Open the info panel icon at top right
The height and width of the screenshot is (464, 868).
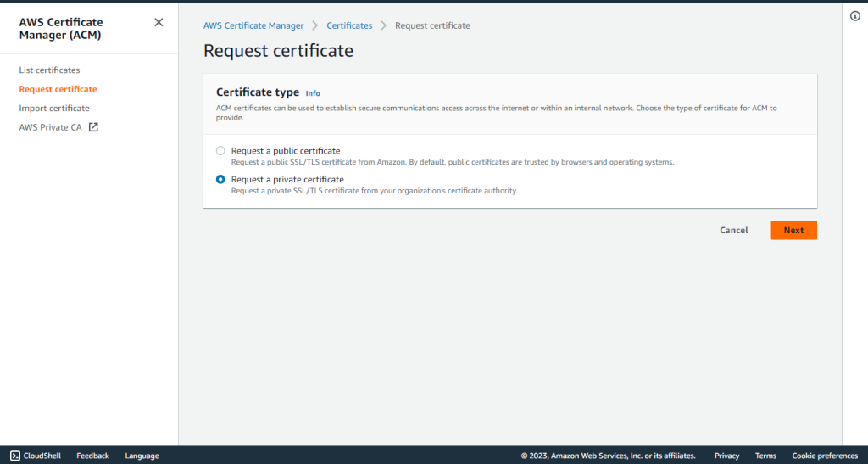[855, 16]
